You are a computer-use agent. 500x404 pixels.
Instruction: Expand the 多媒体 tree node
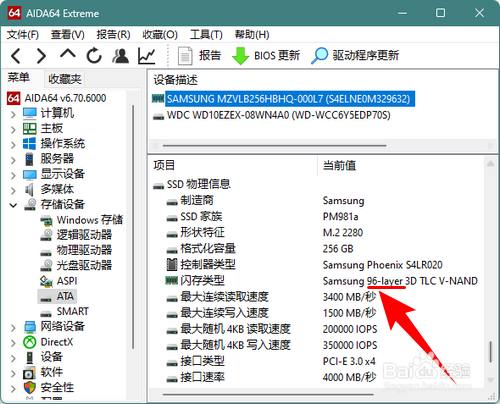13,190
